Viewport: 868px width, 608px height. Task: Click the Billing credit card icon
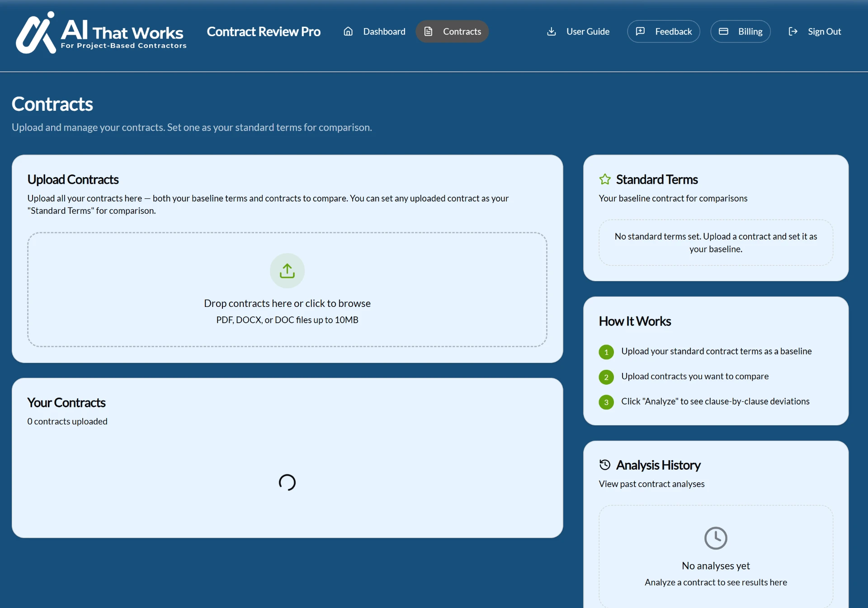pyautogui.click(x=723, y=32)
